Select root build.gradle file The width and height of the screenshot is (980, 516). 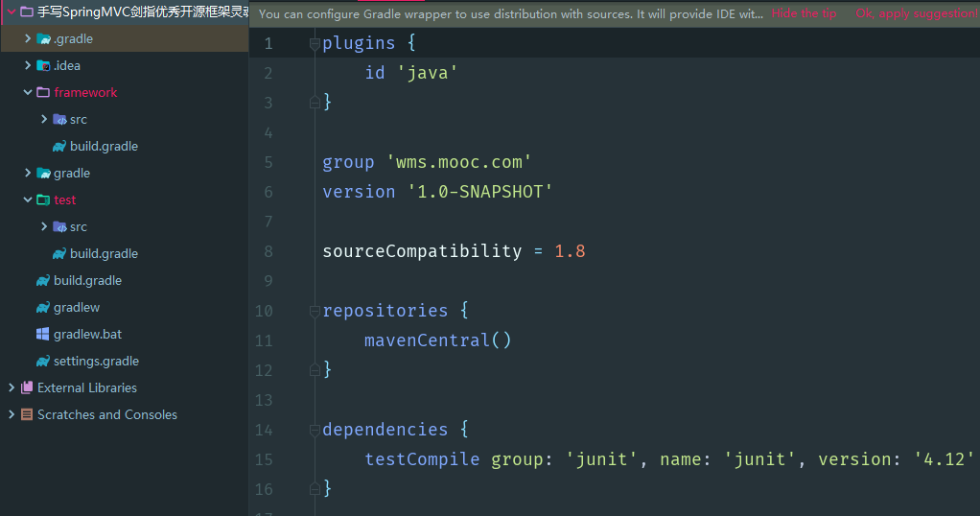click(x=87, y=281)
